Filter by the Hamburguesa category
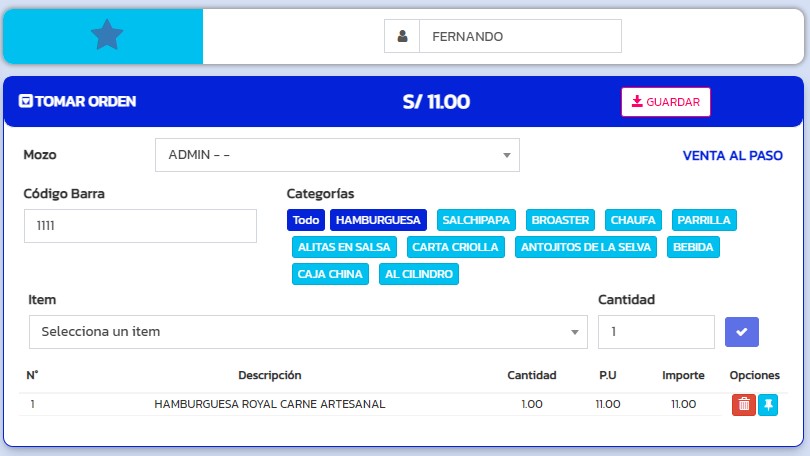The image size is (810, 456). click(379, 220)
